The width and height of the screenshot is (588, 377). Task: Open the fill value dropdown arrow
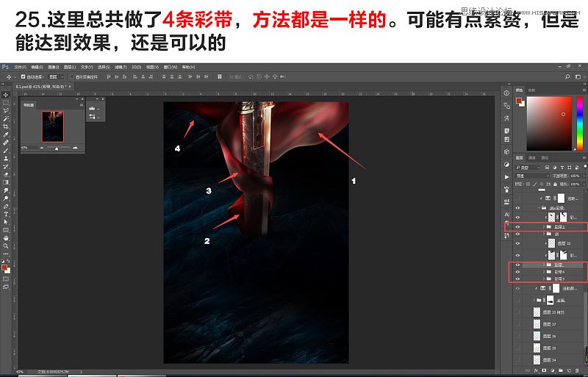[584, 184]
